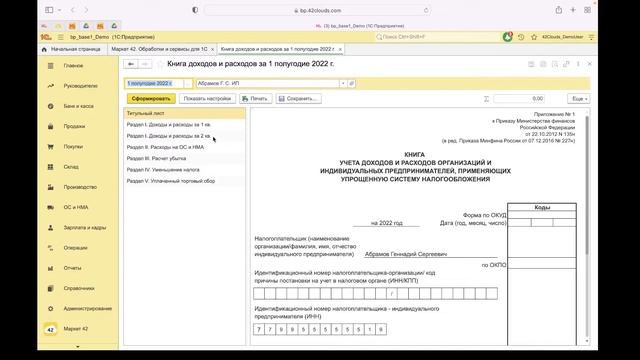Open the Справочники books icon
This screenshot has height=360, width=640.
51,289
